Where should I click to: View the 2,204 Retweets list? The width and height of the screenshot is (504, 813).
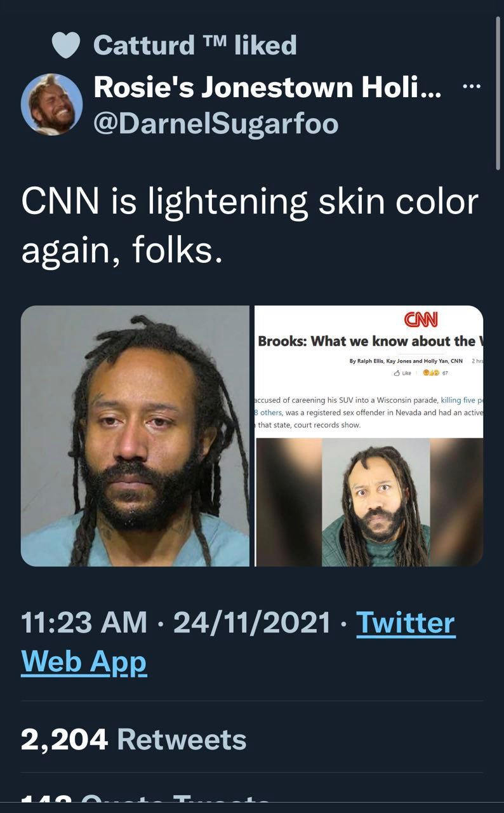point(133,739)
